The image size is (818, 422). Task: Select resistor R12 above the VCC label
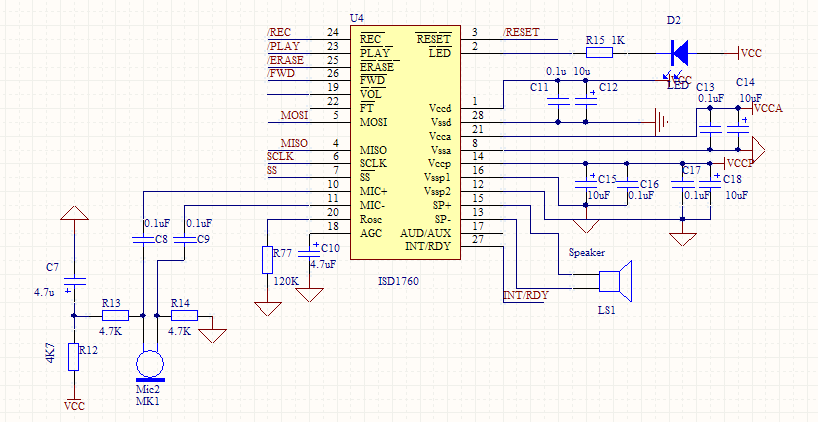72,357
